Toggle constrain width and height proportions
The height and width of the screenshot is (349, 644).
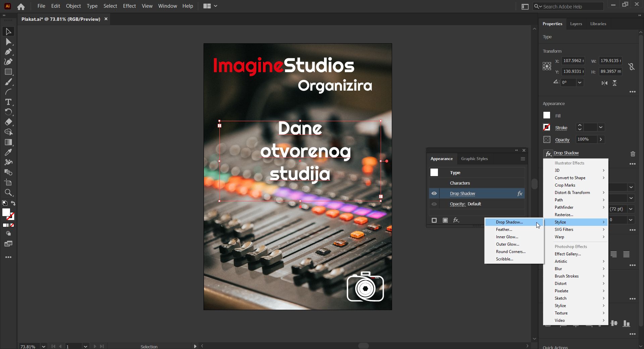point(632,66)
